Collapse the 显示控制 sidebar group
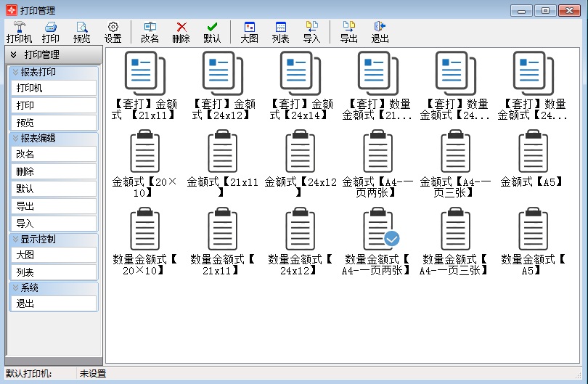Image resolution: width=588 pixels, height=384 pixels. point(15,239)
